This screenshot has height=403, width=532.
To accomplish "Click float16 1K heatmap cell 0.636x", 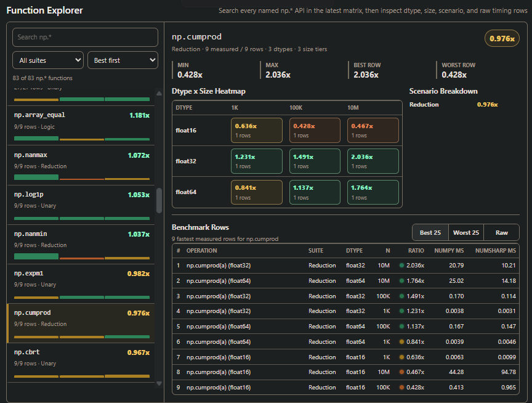I will [257, 131].
